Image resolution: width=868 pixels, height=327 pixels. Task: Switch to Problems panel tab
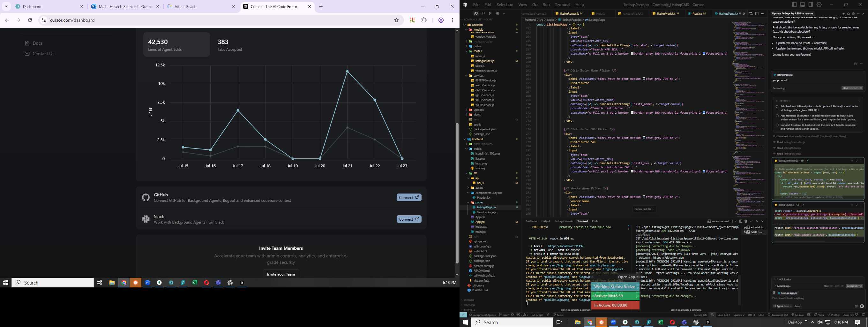pyautogui.click(x=531, y=221)
